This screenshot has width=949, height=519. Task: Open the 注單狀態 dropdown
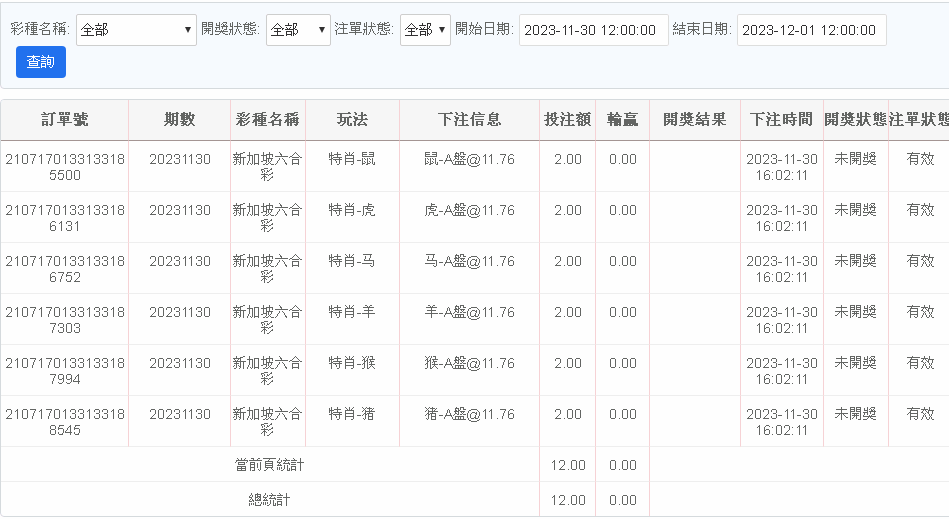425,30
